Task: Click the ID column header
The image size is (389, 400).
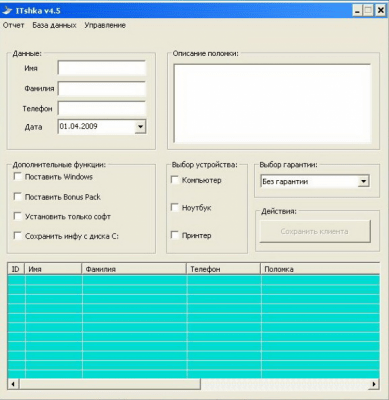Action: pos(16,269)
